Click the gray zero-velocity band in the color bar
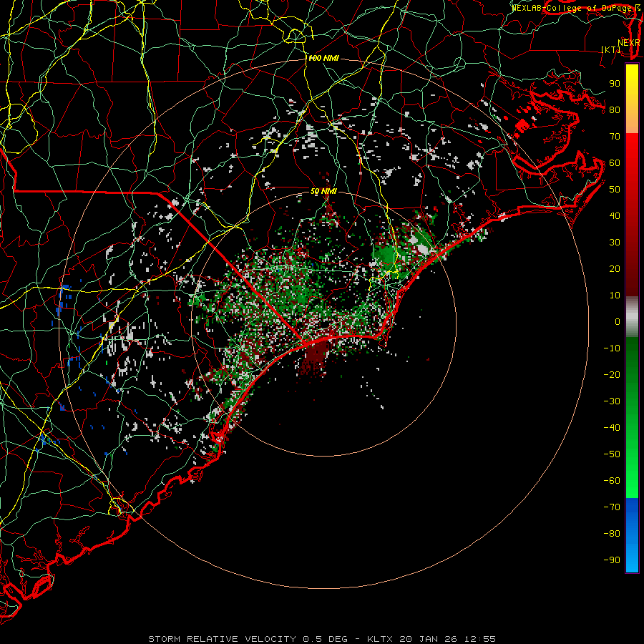The height and width of the screenshot is (644, 644). (x=632, y=317)
